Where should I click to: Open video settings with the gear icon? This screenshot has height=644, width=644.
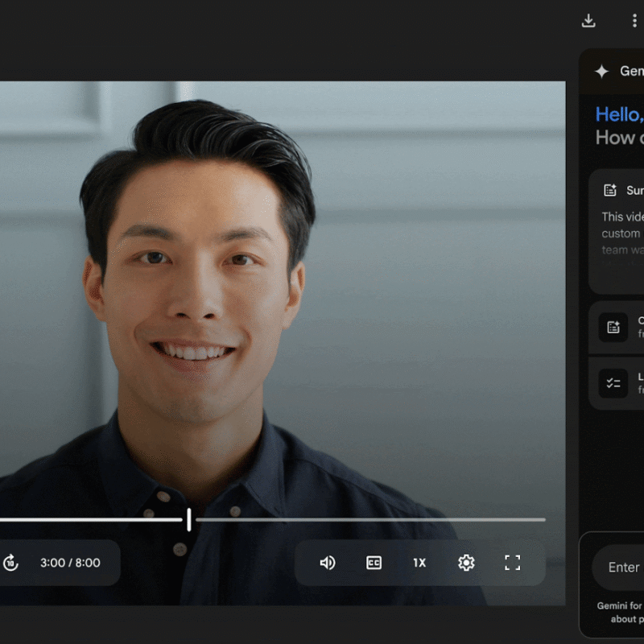[466, 563]
